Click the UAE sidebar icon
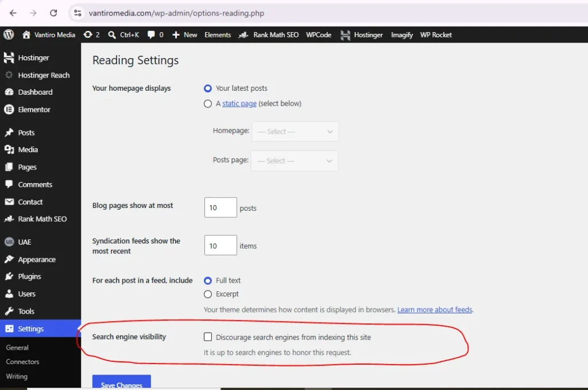588x390 pixels. click(9, 242)
